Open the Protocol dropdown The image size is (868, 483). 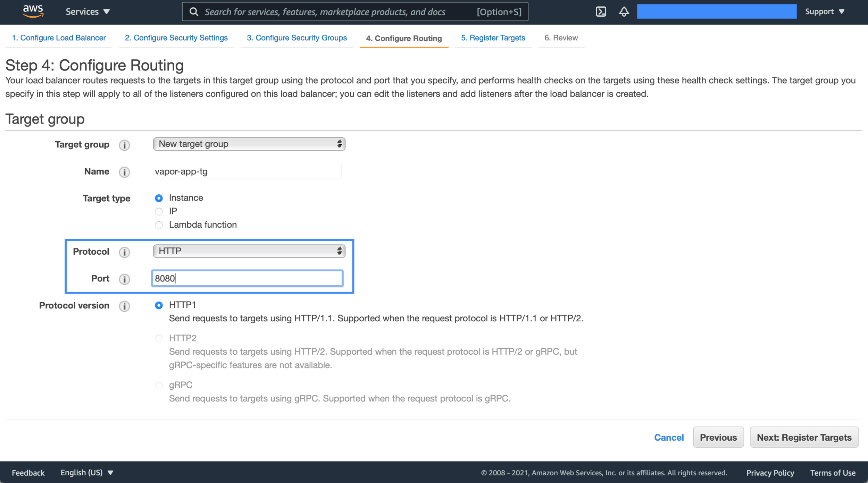point(249,251)
